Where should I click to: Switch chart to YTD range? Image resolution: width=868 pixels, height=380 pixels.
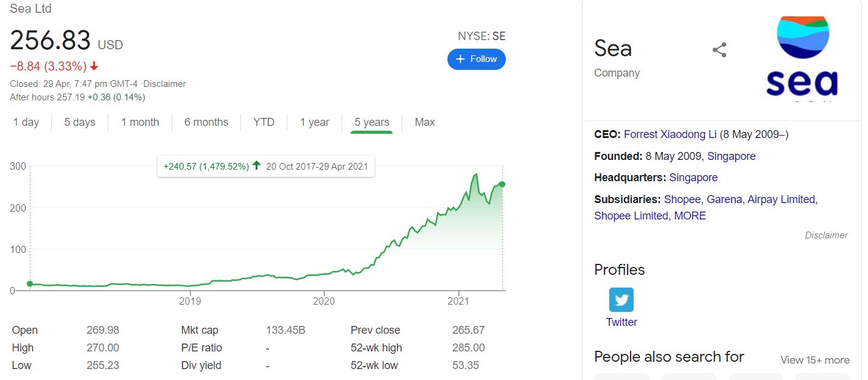click(x=264, y=122)
